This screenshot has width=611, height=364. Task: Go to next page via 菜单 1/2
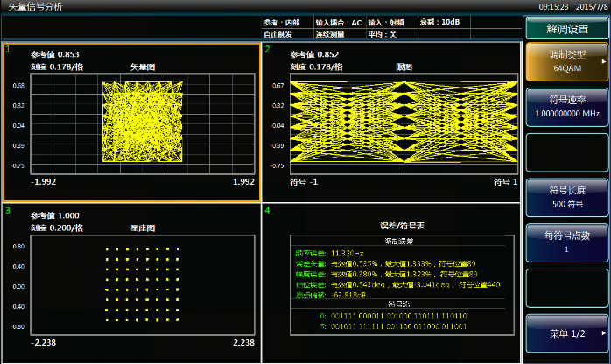[x=566, y=333]
